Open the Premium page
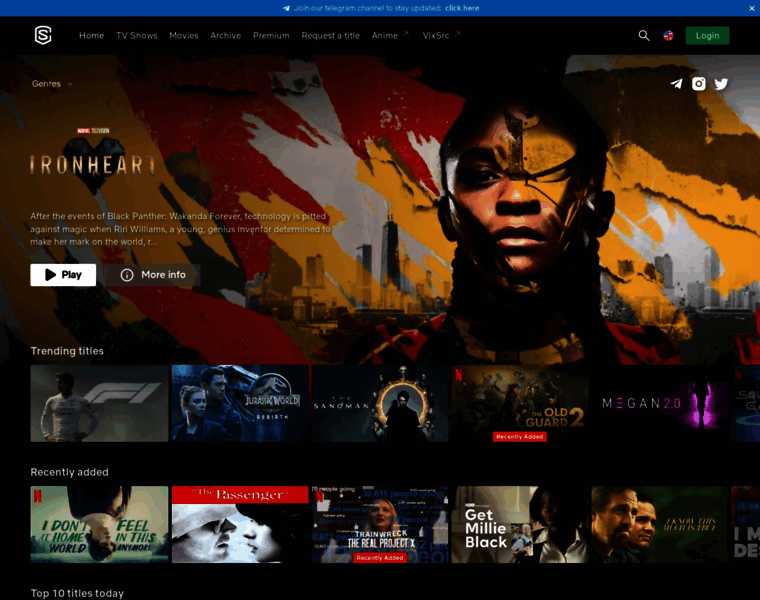 tap(271, 35)
